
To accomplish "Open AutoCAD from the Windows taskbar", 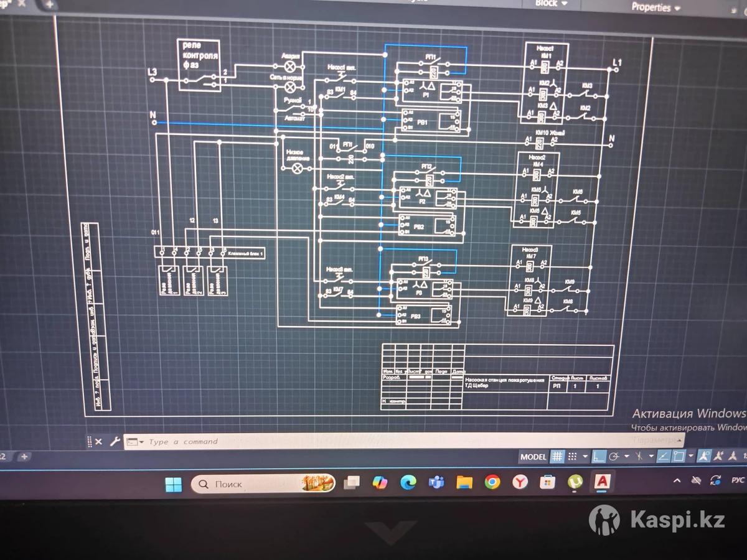I will pos(602,482).
